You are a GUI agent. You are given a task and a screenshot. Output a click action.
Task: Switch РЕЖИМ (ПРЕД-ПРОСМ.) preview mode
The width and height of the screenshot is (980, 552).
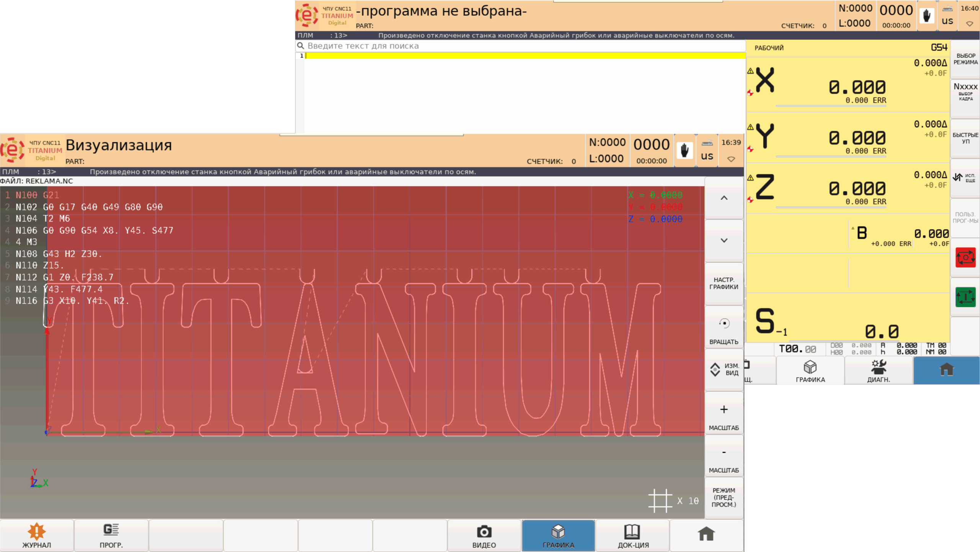pos(724,497)
